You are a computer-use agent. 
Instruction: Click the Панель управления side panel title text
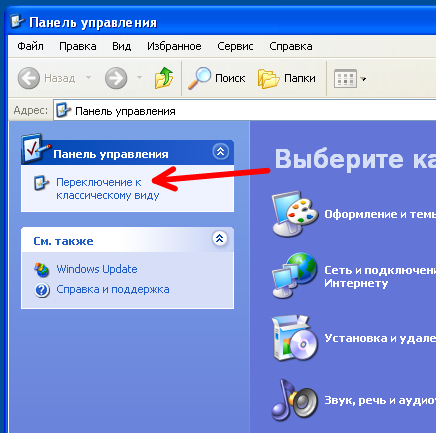point(111,154)
